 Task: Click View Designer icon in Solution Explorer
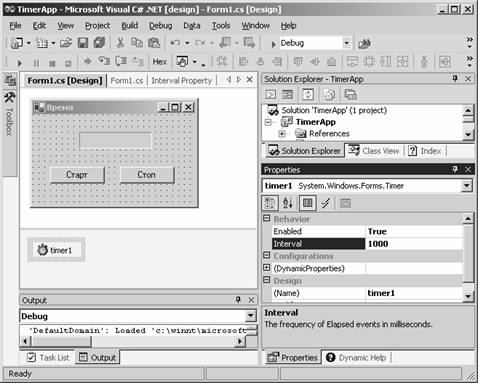287,95
